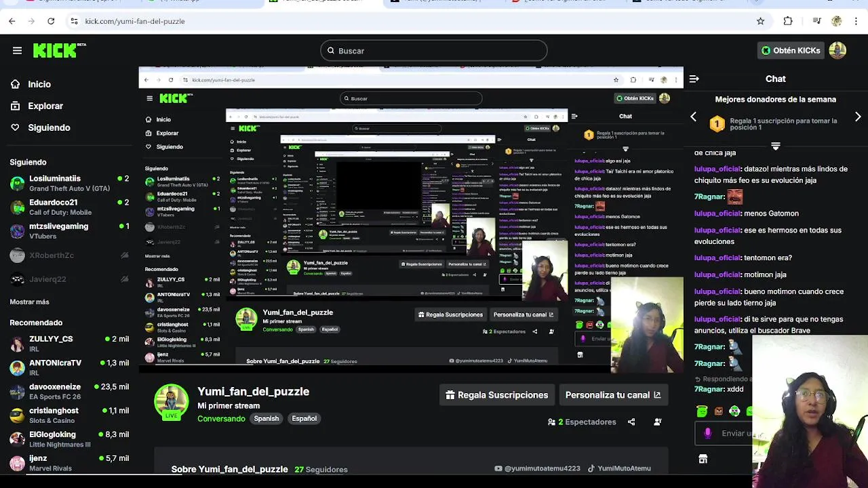Open recommended channel davooxeneize
This screenshot has height=488, width=868.
click(x=69, y=391)
